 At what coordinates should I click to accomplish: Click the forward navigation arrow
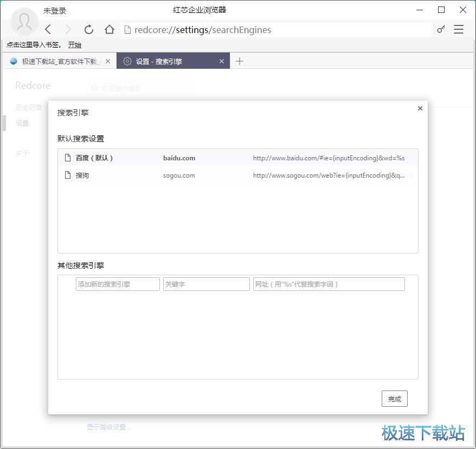coord(68,29)
